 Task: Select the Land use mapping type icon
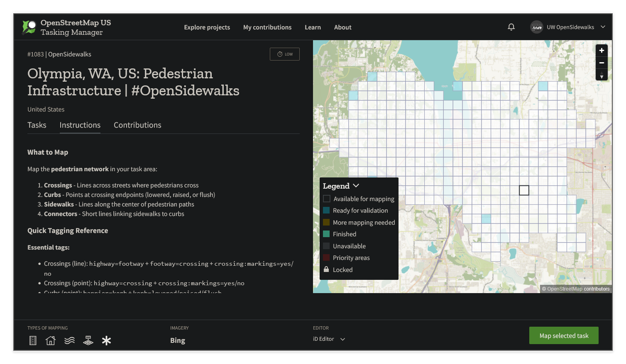[88, 340]
